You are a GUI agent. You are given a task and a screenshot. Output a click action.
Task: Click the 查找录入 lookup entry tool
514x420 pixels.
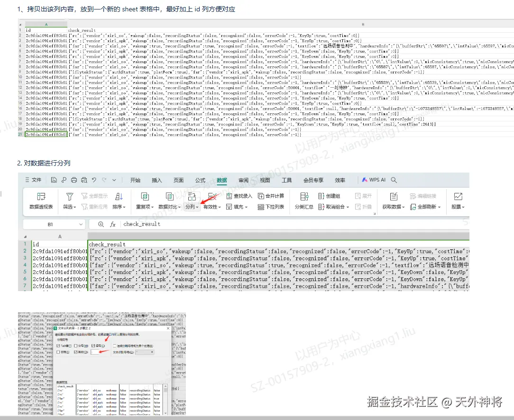click(x=239, y=196)
